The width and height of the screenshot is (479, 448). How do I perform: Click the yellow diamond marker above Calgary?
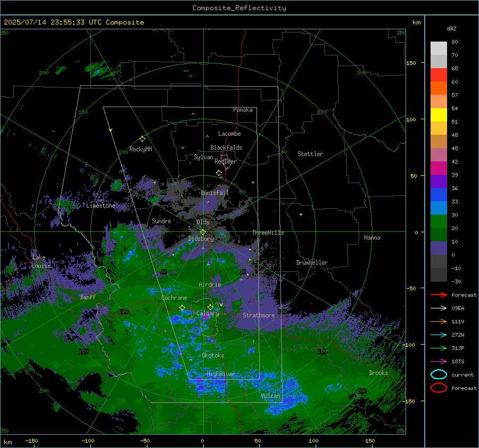[210, 307]
